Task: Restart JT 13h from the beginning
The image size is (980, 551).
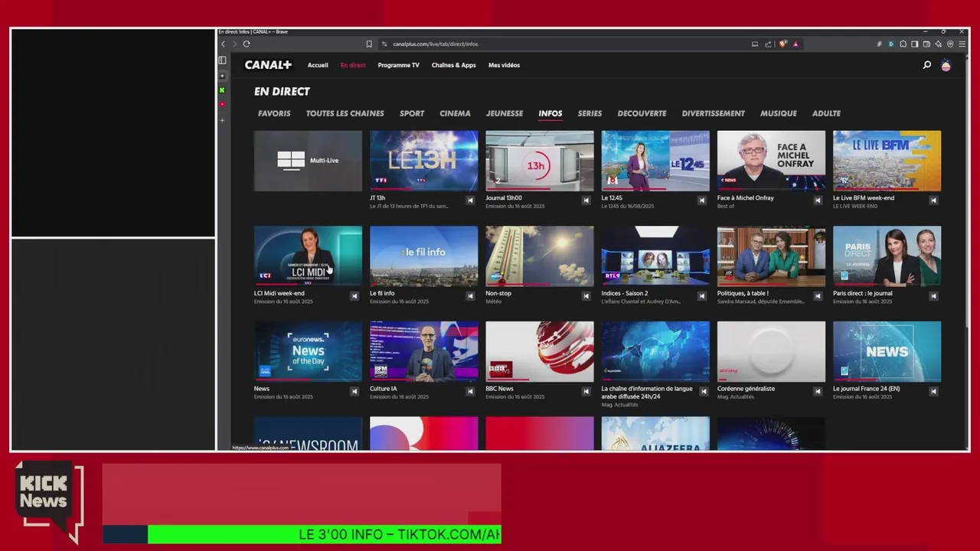Action: click(470, 201)
